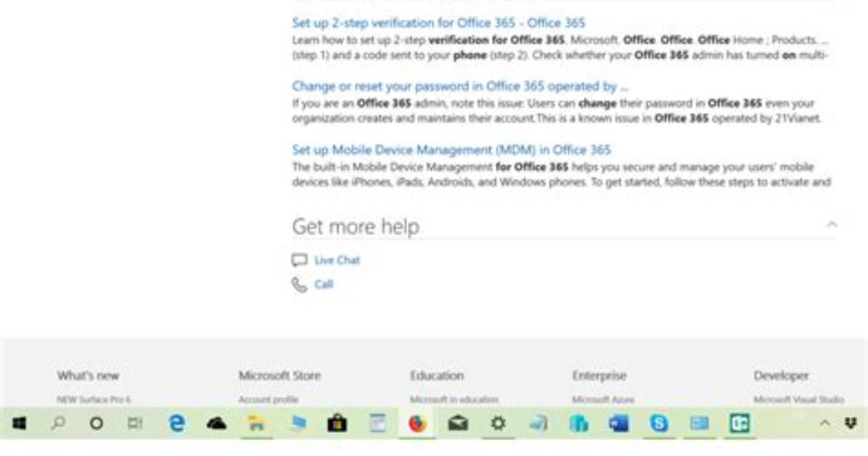Screen dimensions: 868x456
Task: Open File Explorer from taskbar
Action: pyautogui.click(x=256, y=424)
